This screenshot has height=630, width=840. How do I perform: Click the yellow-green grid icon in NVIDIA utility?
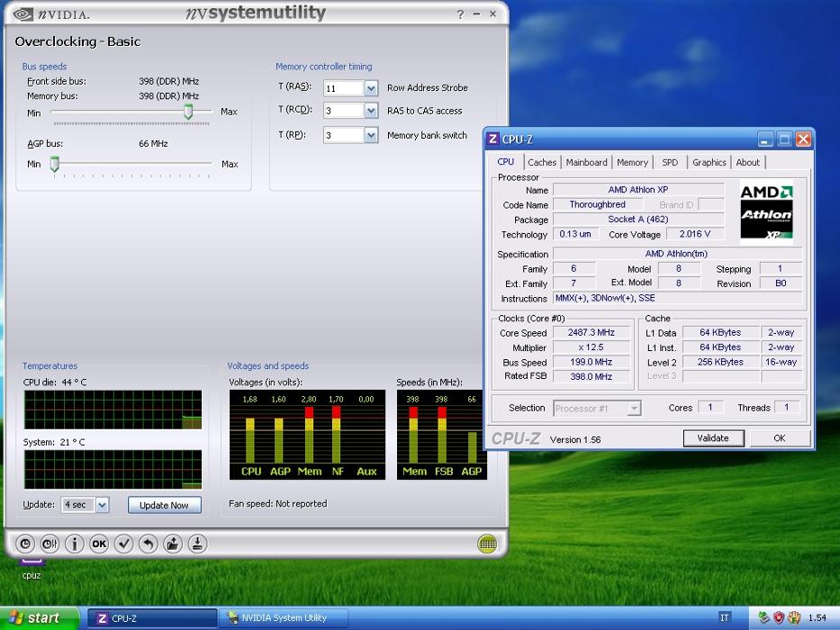487,544
